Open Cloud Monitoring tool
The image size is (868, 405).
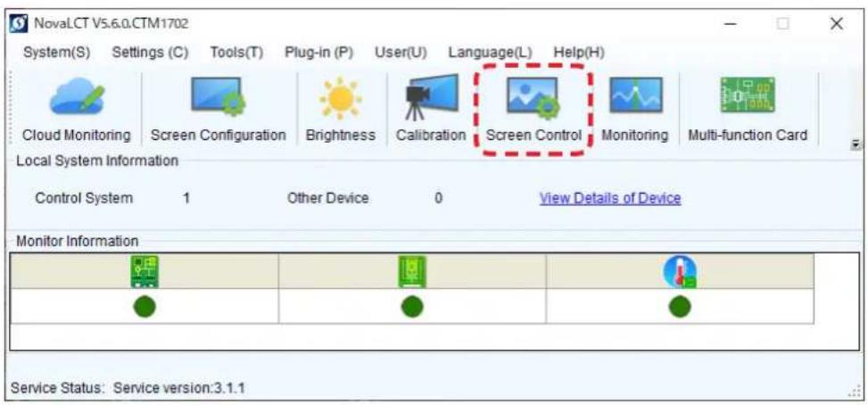pyautogui.click(x=77, y=110)
